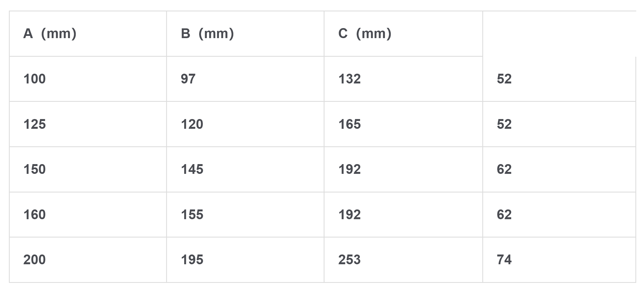Click the cell showing 253
The image size is (644, 289).
(403, 260)
